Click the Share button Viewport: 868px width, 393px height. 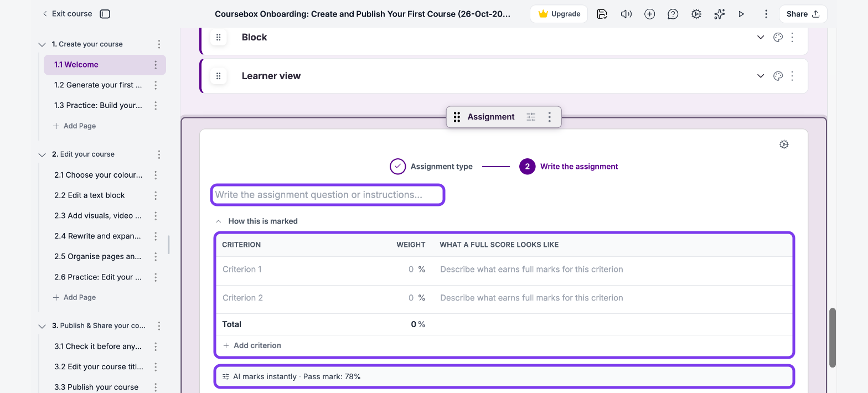click(803, 14)
